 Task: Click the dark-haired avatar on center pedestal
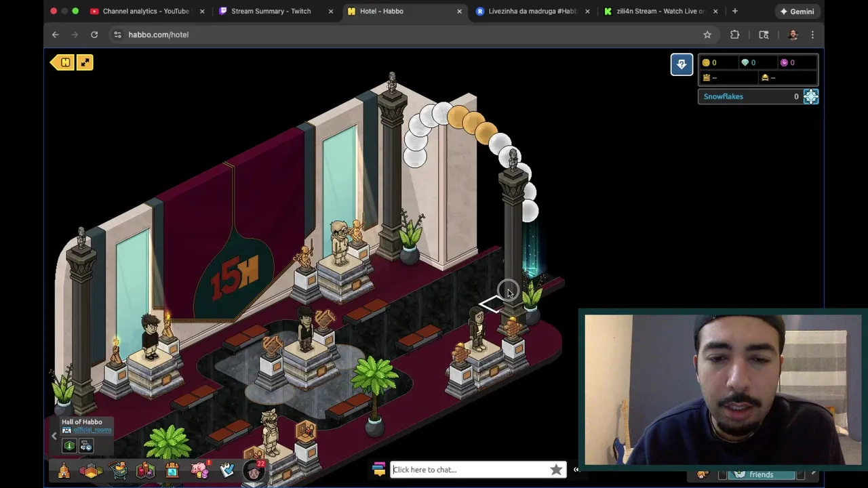point(305,329)
